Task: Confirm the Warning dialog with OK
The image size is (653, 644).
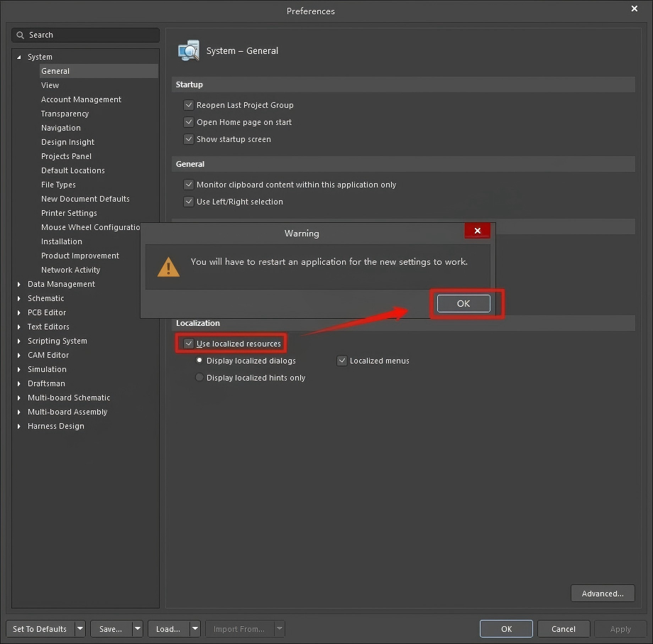Action: pos(463,304)
